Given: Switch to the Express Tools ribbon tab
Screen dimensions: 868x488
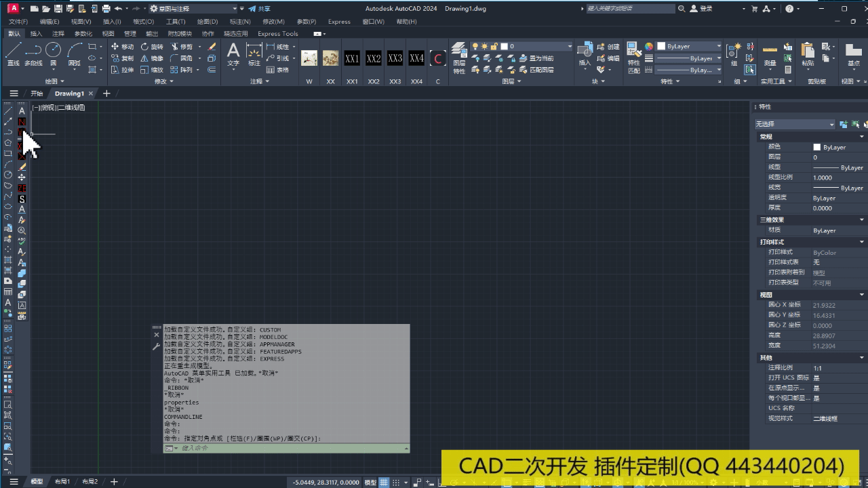Looking at the screenshot, I should (x=278, y=33).
